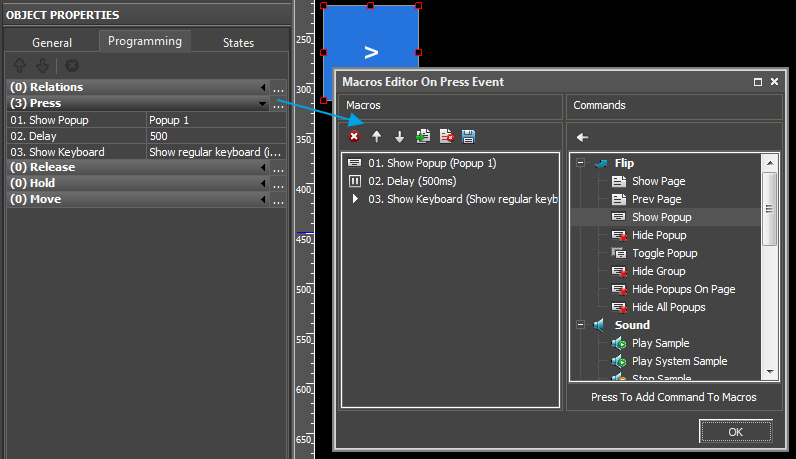Click the commands list scroll up arrow
The height and width of the screenshot is (459, 796).
coord(770,163)
